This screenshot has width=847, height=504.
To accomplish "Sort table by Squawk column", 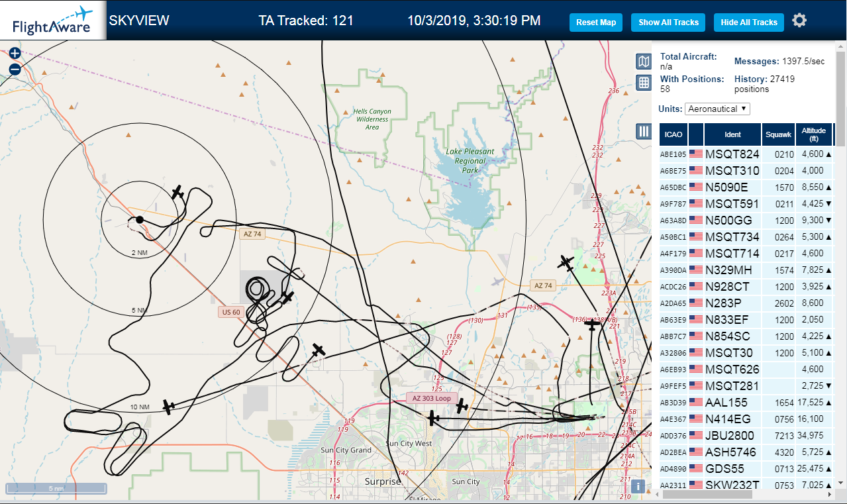I will point(778,134).
